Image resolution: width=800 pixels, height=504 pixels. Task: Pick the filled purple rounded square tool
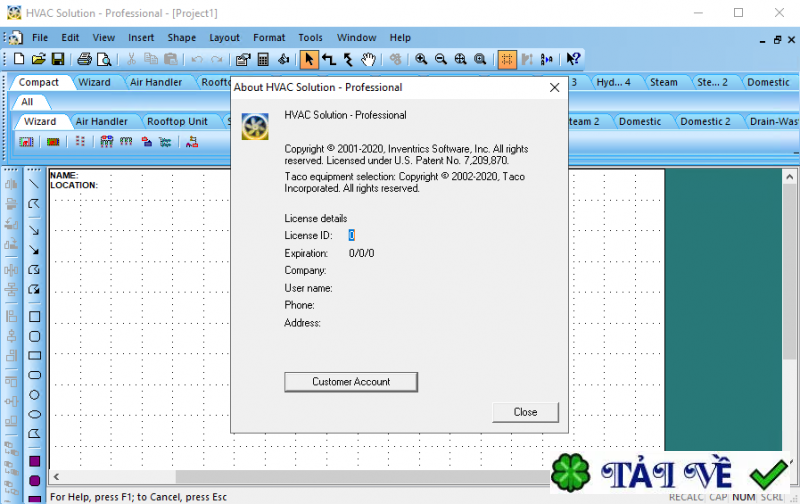pyautogui.click(x=34, y=481)
